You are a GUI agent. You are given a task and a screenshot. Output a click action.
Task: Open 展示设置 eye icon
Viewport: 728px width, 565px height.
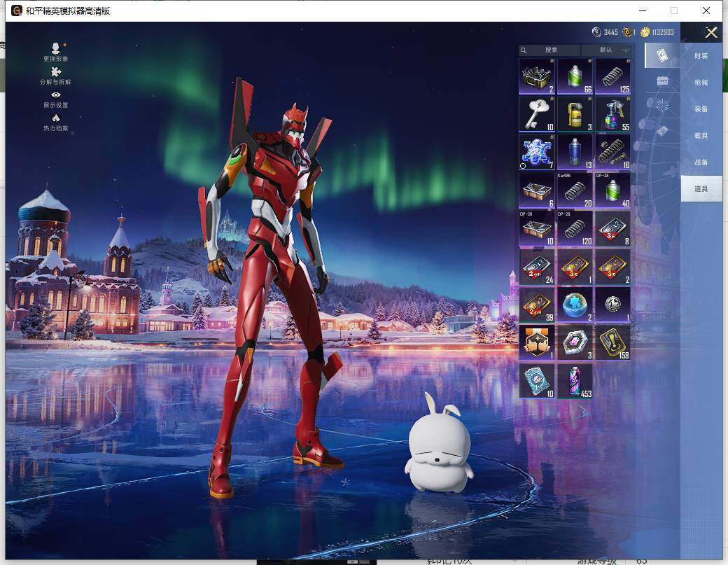pos(56,99)
